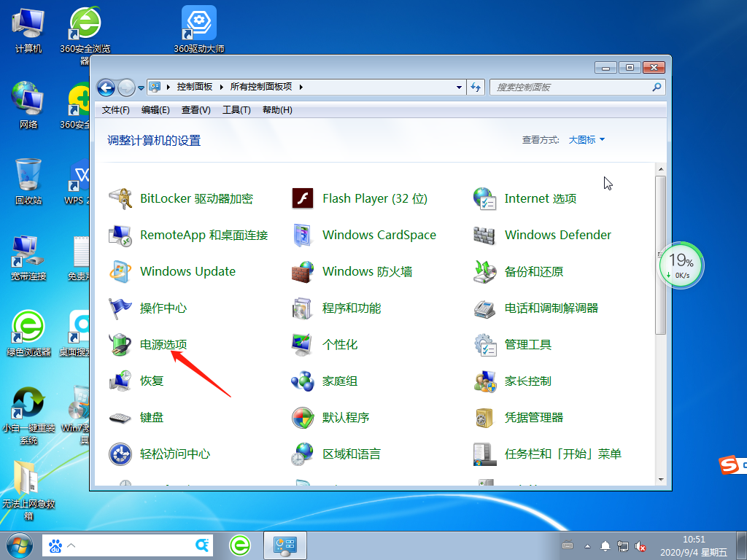Viewport: 747px width, 560px height.
Task: Open the BitLocker drive encryption icon
Action: pyautogui.click(x=120, y=198)
